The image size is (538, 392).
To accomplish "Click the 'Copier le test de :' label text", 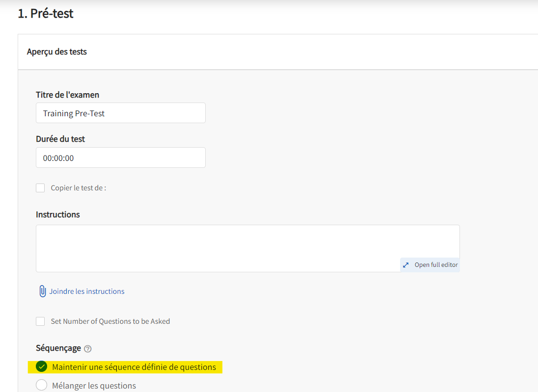I will (79, 188).
